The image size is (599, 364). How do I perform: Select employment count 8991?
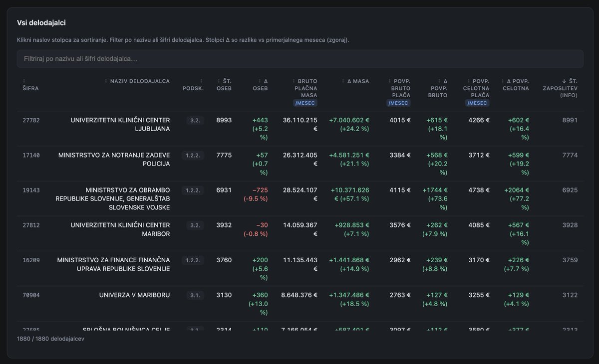click(570, 120)
